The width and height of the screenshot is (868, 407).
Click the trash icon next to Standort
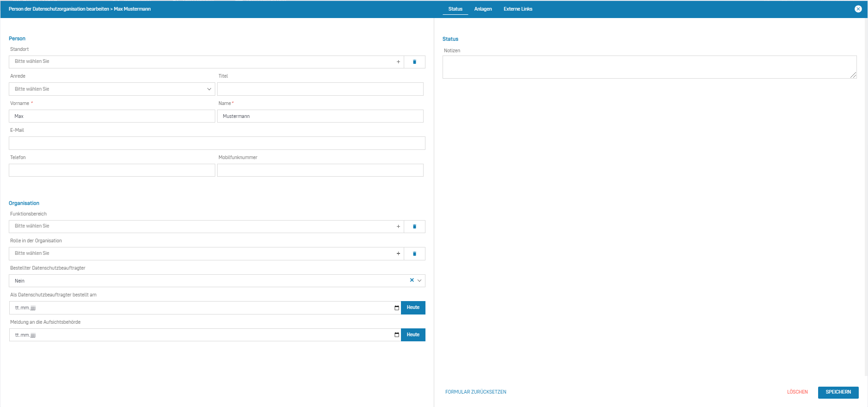tap(414, 62)
